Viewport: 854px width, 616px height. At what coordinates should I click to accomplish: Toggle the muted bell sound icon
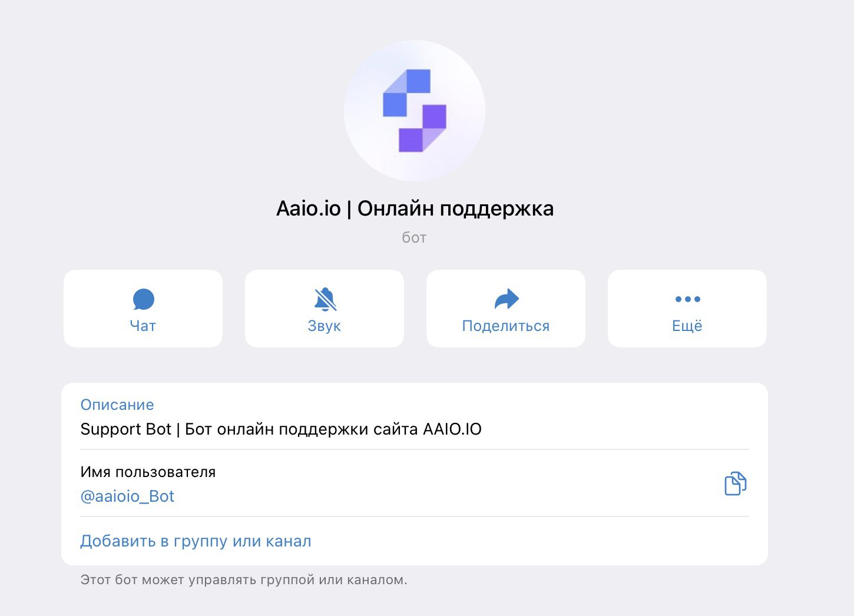point(325,299)
